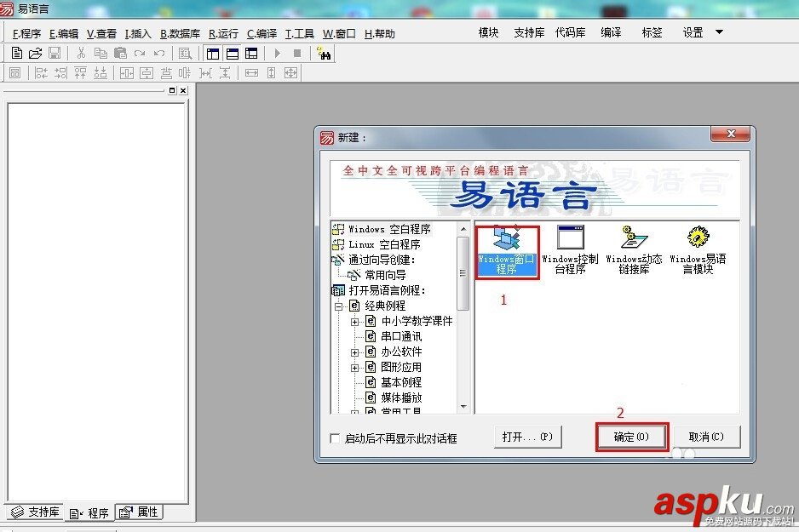799x532 pixels.
Task: Toggle the first panel layout button
Action: tap(212, 54)
